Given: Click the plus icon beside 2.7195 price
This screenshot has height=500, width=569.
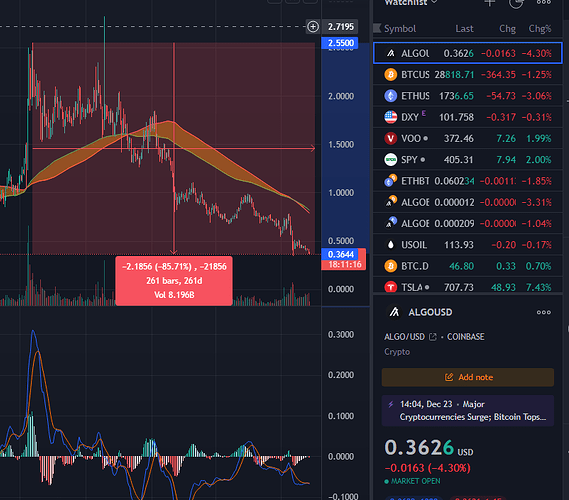Looking at the screenshot, I should (x=313, y=26).
